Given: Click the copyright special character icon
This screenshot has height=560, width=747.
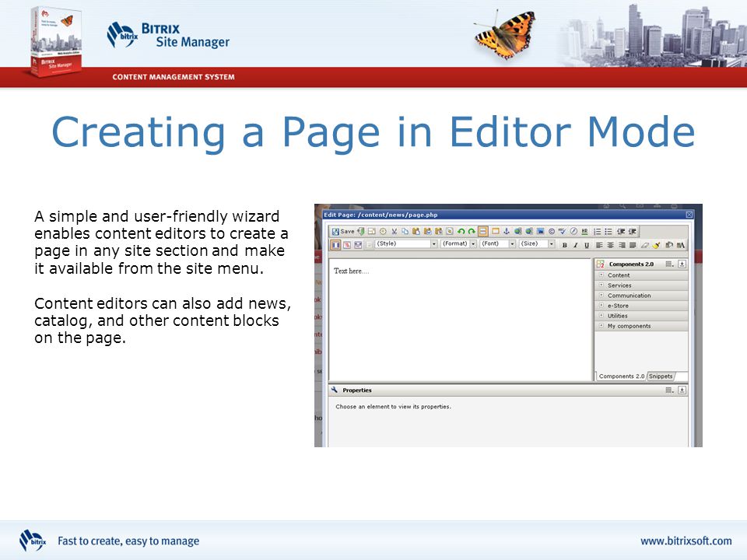Looking at the screenshot, I should click(552, 232).
